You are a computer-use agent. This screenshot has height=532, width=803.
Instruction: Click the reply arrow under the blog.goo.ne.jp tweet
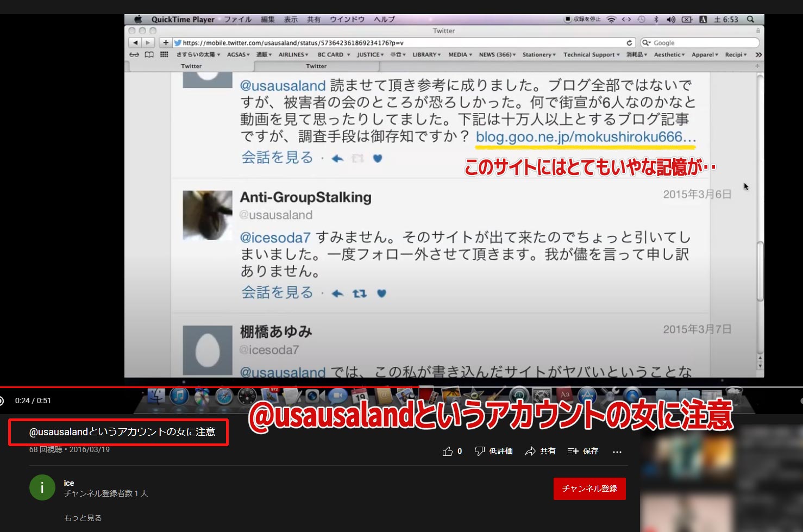coord(337,159)
